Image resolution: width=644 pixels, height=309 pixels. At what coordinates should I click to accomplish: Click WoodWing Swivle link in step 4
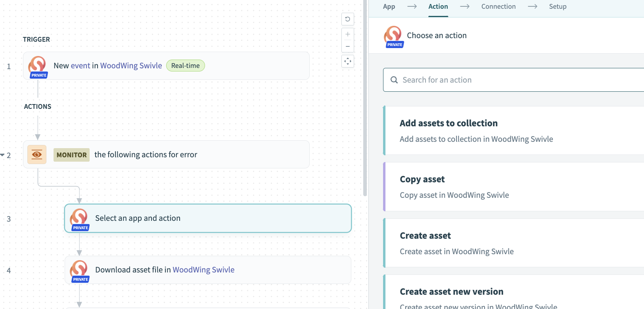pos(203,270)
